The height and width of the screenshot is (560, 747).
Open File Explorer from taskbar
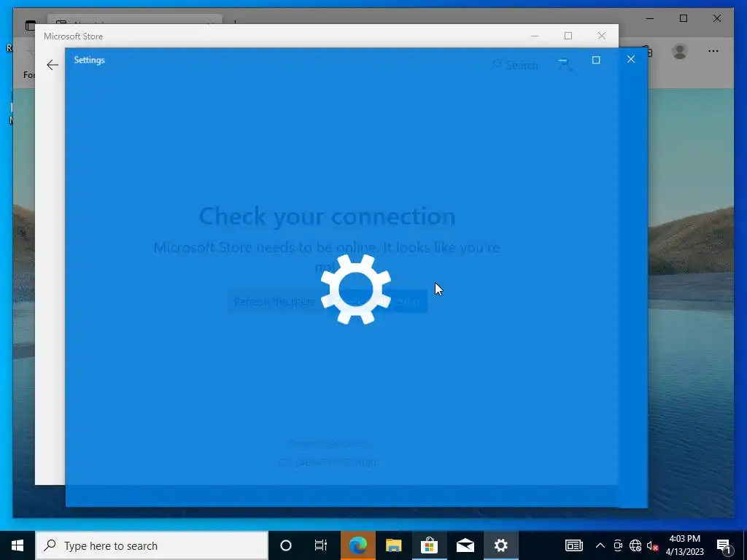pyautogui.click(x=393, y=545)
